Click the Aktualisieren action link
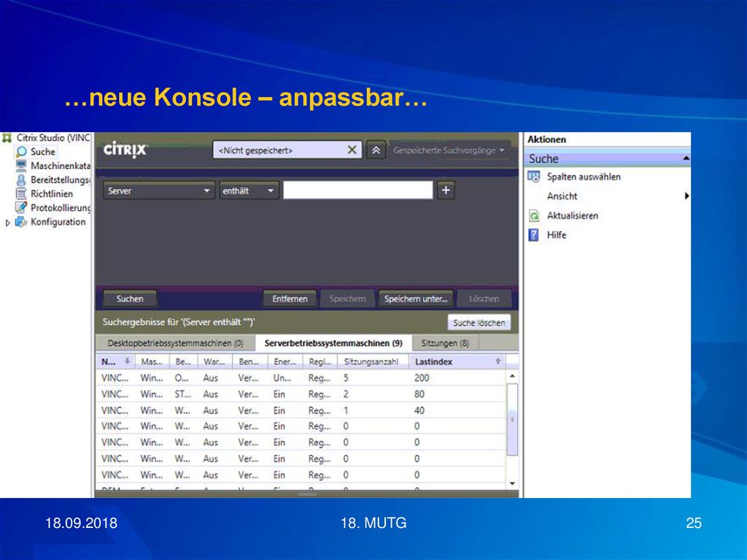747x560 pixels. (x=572, y=216)
